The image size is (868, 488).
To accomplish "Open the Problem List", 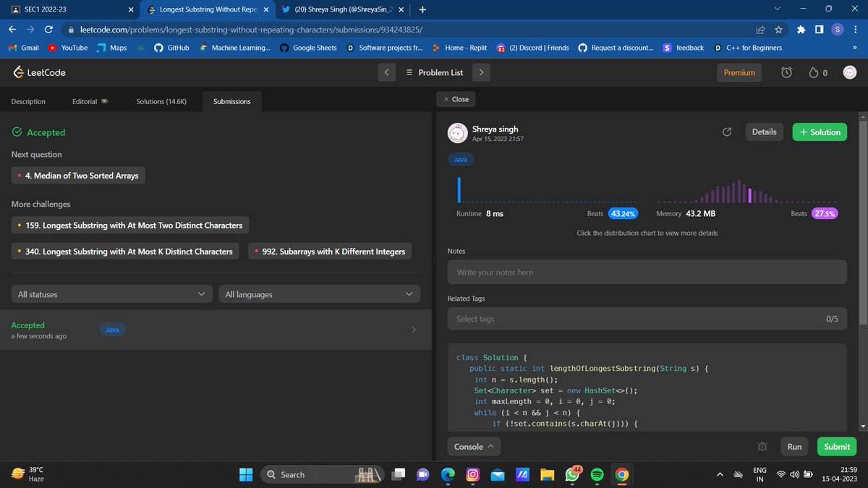I will [x=434, y=72].
